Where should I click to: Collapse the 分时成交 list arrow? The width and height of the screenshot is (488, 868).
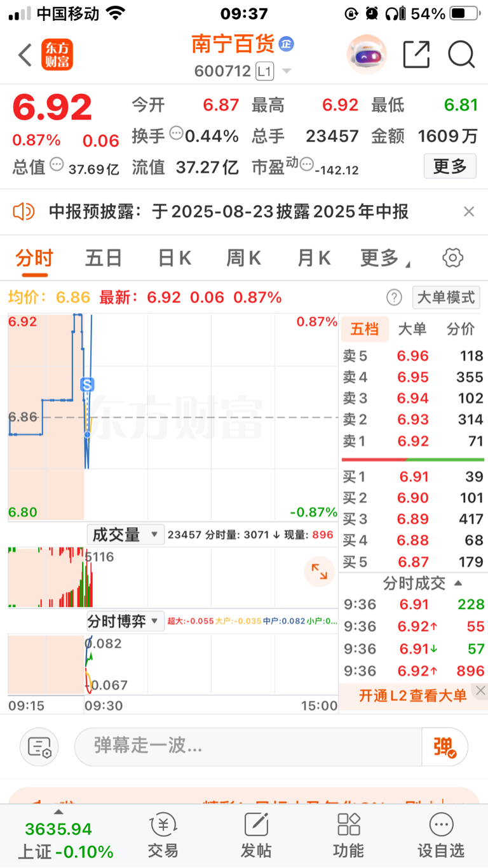click(x=457, y=583)
